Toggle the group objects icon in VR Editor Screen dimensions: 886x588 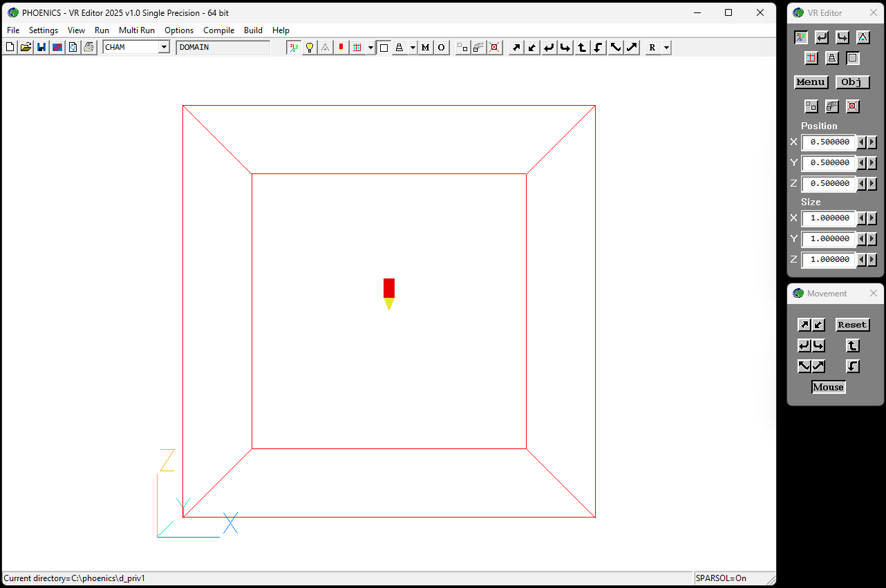(811, 106)
